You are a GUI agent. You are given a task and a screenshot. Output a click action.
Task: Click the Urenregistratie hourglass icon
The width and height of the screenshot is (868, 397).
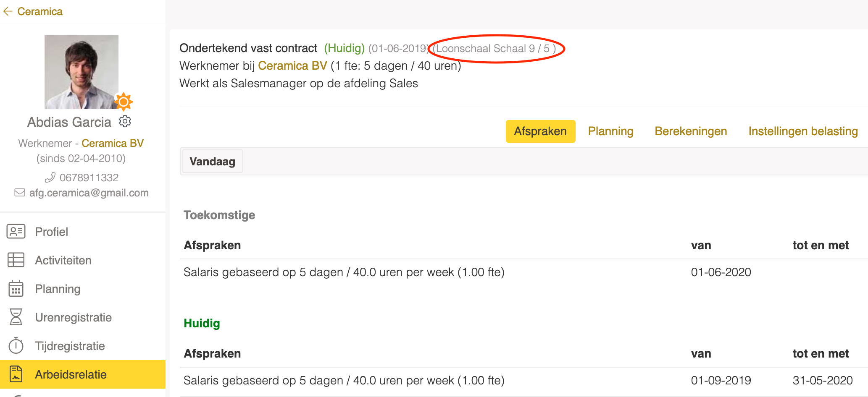(x=16, y=317)
